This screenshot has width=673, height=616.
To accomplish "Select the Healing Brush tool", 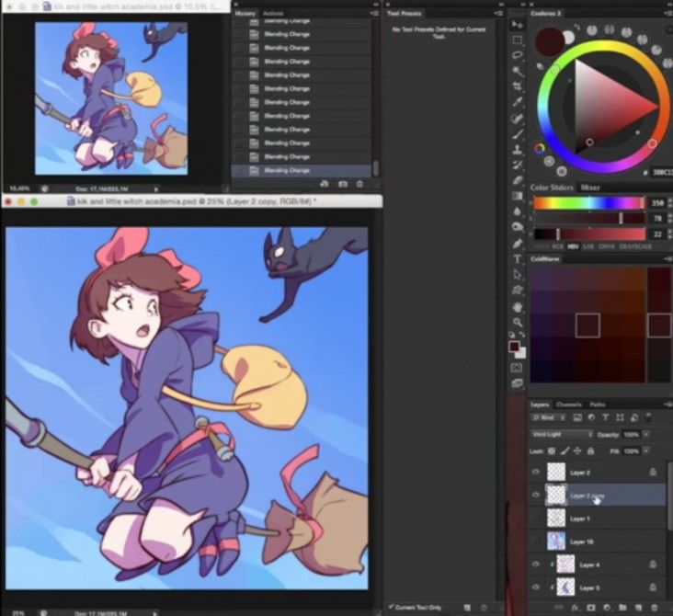I will [518, 118].
